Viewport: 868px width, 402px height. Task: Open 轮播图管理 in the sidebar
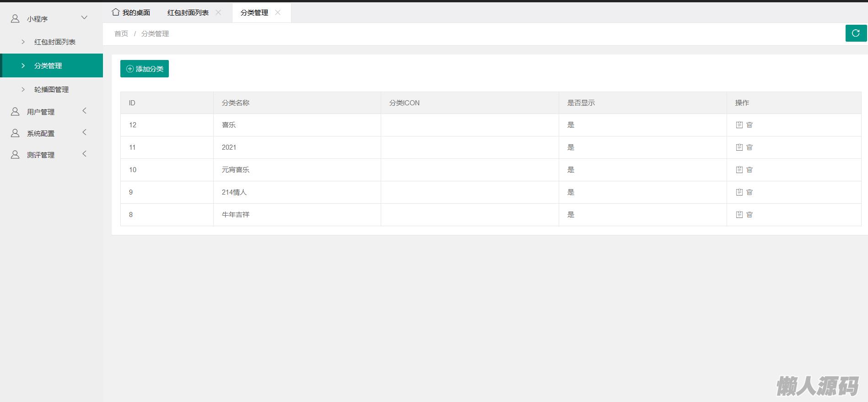point(51,90)
